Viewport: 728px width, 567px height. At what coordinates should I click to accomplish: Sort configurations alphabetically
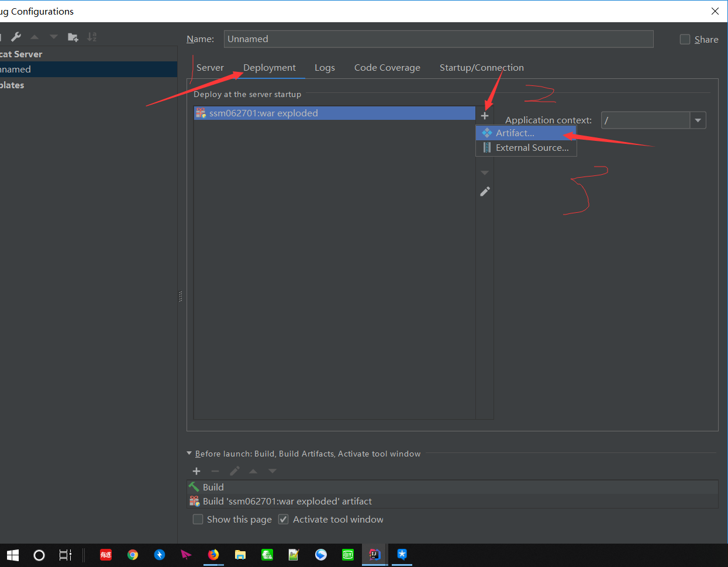pyautogui.click(x=92, y=37)
